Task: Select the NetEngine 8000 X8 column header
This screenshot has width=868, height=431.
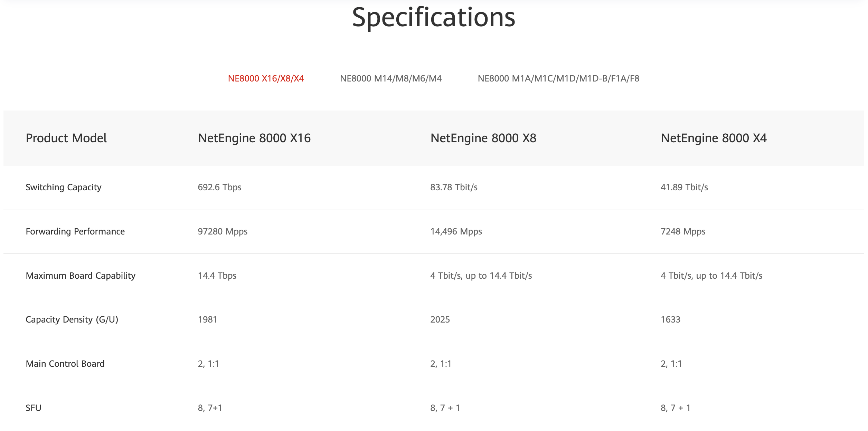Action: pyautogui.click(x=483, y=138)
